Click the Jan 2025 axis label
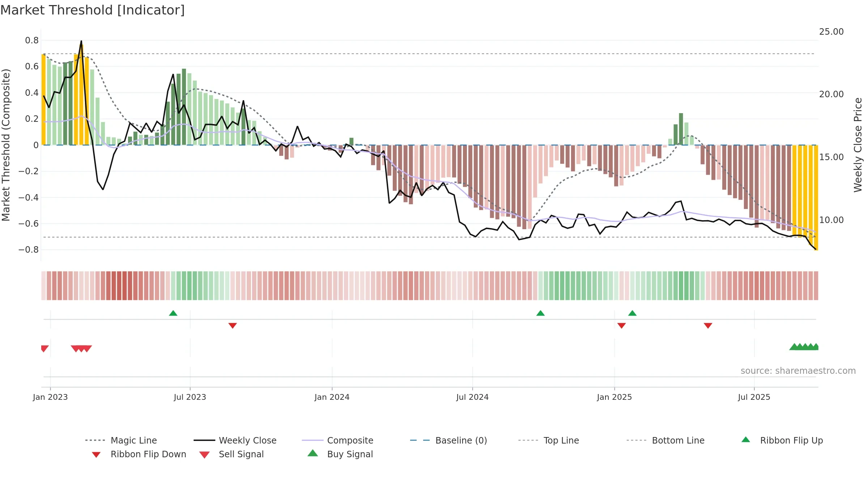Image resolution: width=868 pixels, height=488 pixels. click(x=614, y=397)
